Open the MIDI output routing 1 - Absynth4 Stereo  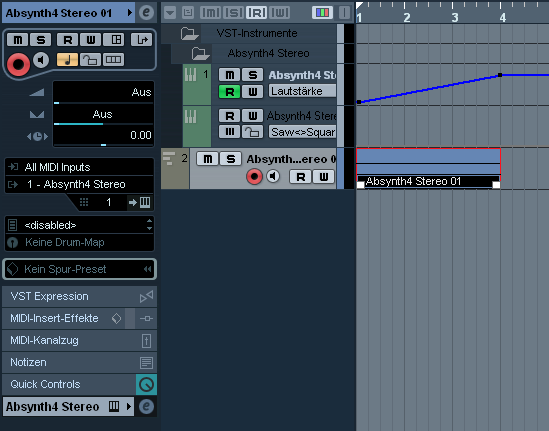79,184
